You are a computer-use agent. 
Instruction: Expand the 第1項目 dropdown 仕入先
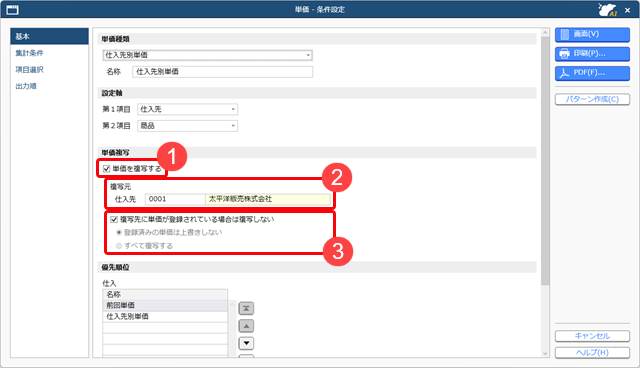[x=187, y=109]
